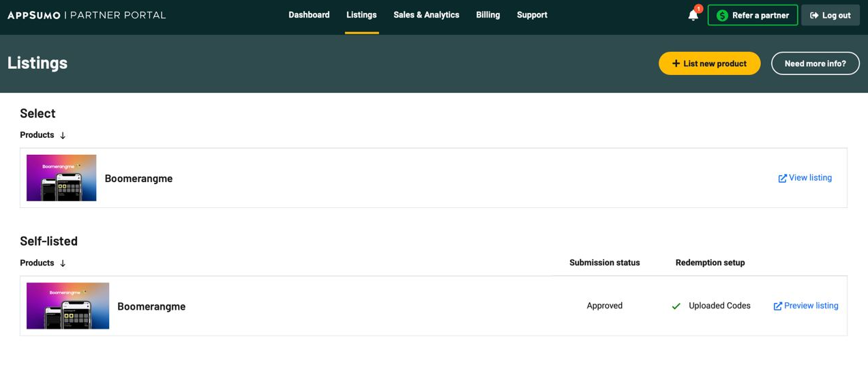Click the Boomerangme name in the Self-listed section
This screenshot has width=868, height=367.
click(x=151, y=307)
